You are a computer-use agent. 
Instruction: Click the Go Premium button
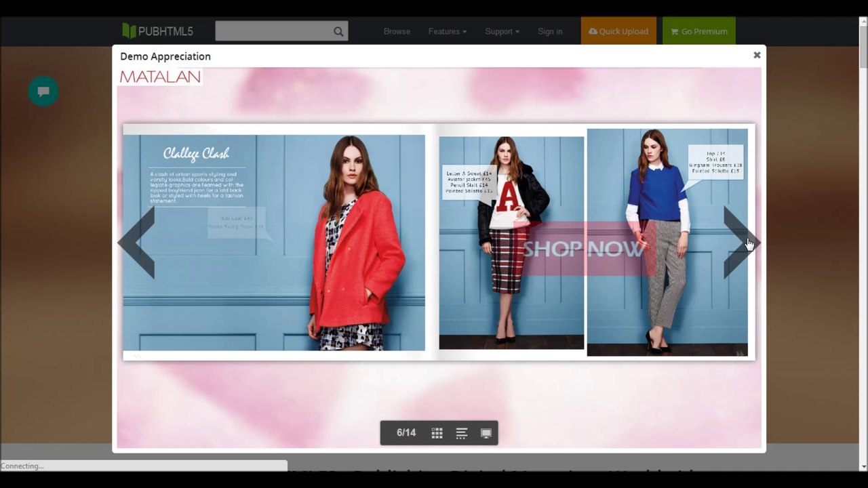699,31
